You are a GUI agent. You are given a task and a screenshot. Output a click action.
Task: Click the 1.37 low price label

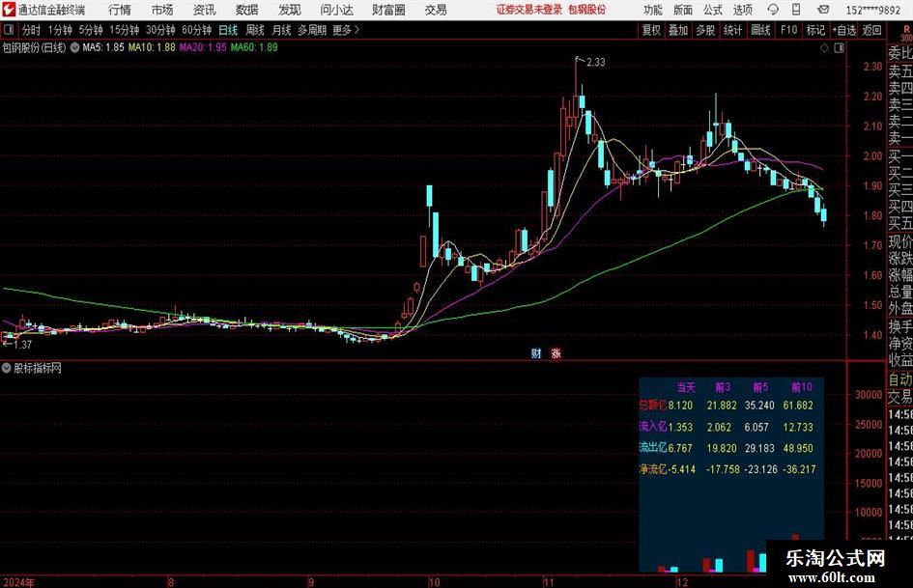[22, 345]
